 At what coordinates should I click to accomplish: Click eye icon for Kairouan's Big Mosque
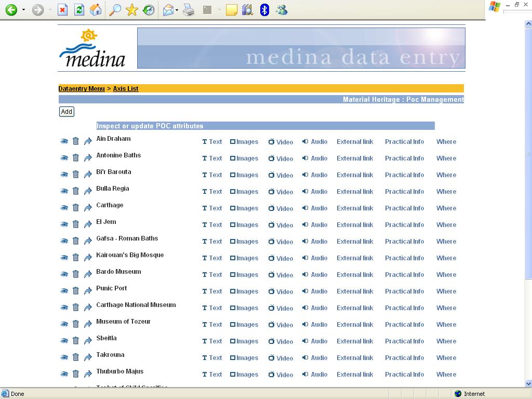click(x=64, y=258)
